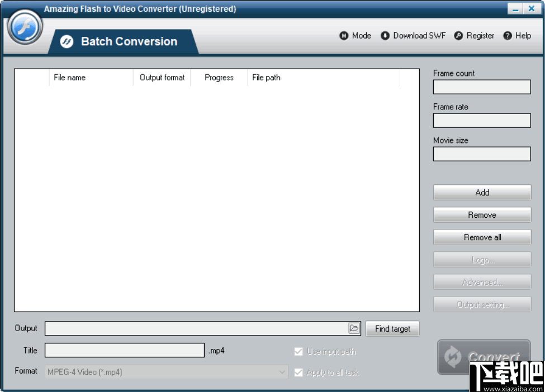Viewport: 545px width, 392px height.
Task: Click Remove all to clear the list
Action: 482,237
